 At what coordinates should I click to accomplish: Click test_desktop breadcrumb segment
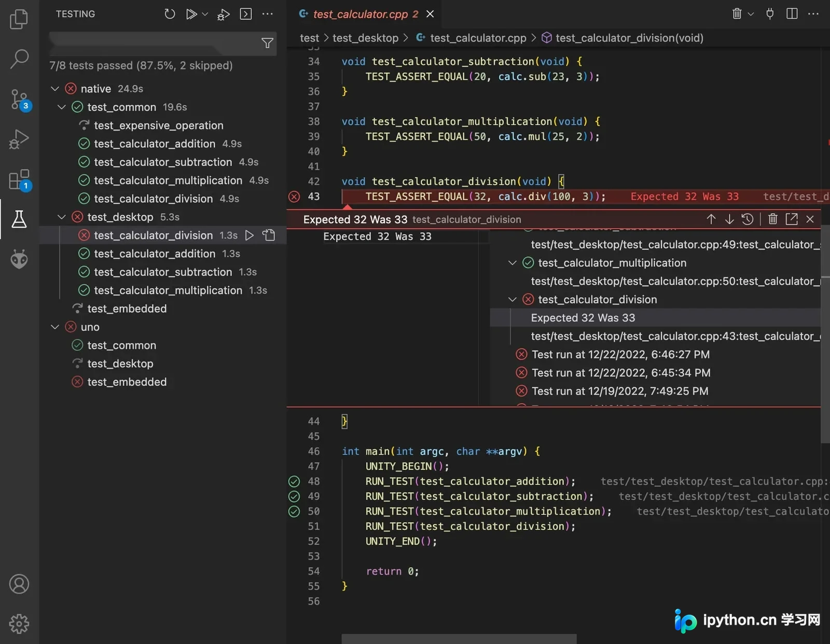coord(365,38)
